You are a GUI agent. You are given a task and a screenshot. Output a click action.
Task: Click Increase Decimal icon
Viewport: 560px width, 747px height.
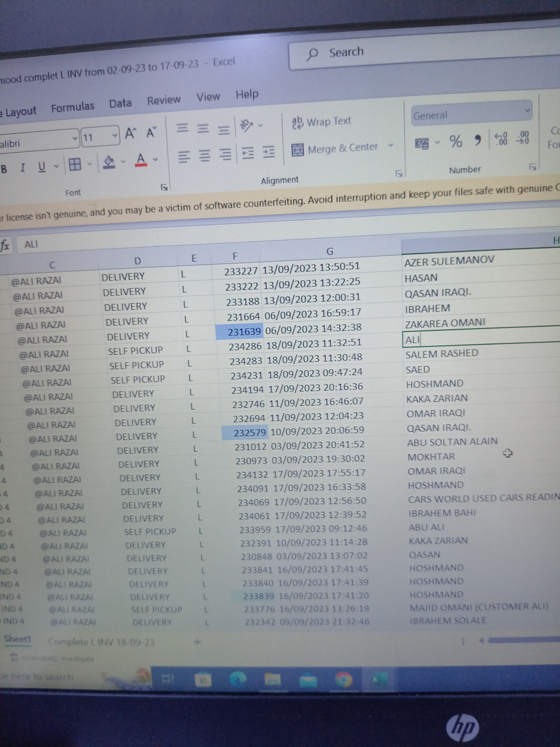pos(501,138)
